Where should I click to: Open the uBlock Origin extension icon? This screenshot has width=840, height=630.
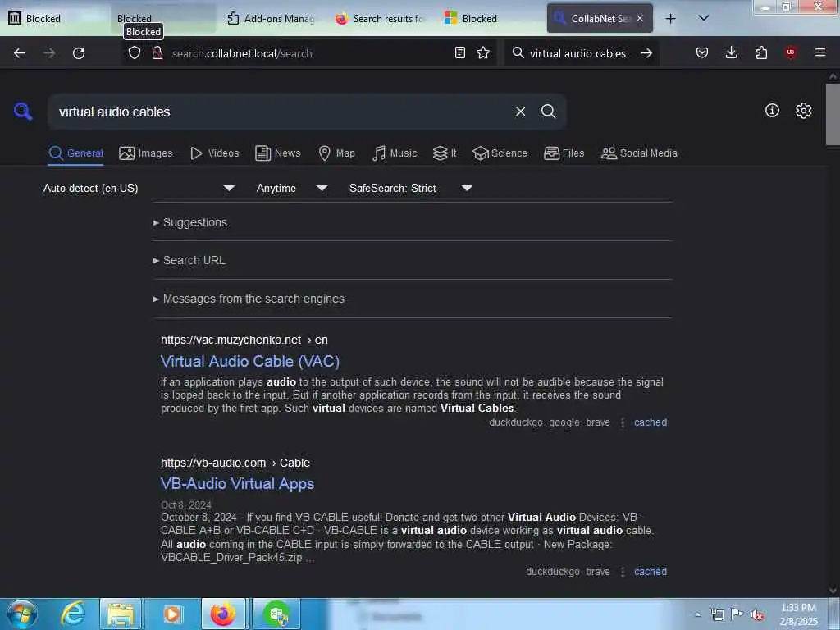[x=791, y=52]
